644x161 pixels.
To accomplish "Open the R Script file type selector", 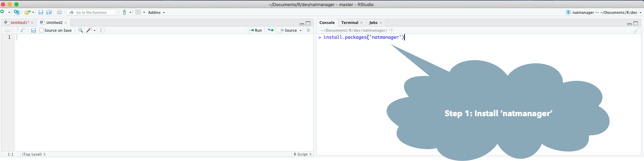I will [303, 154].
